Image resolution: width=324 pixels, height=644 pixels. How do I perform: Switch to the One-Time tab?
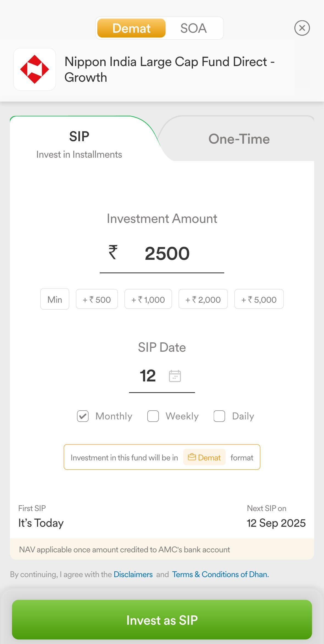(x=239, y=139)
